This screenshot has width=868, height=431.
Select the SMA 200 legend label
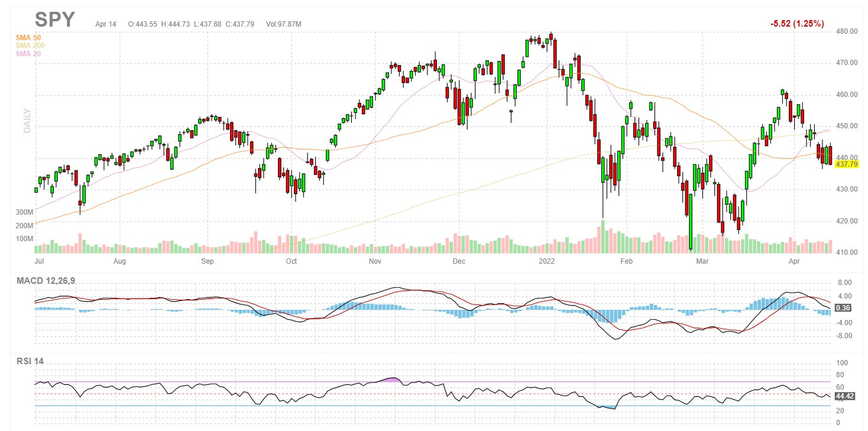pyautogui.click(x=30, y=46)
